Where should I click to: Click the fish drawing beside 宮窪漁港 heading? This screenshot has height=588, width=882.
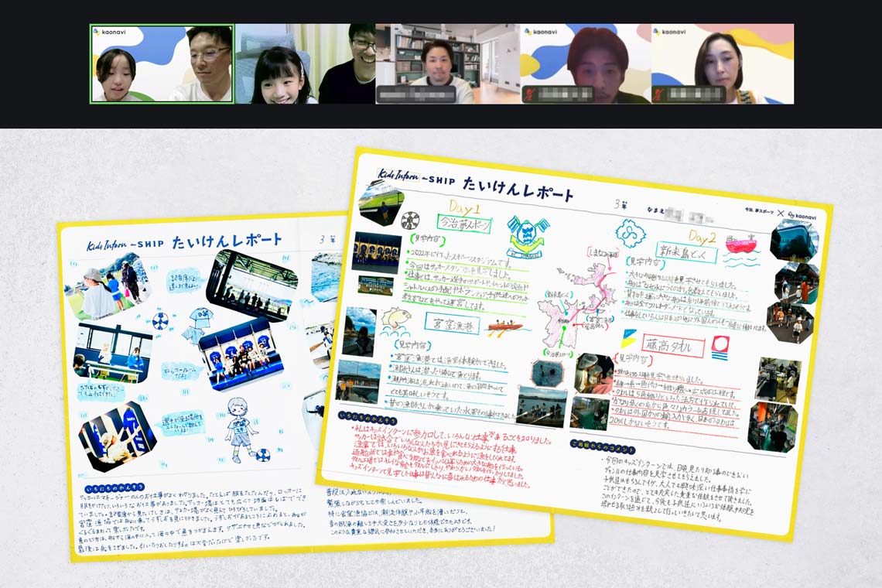pyautogui.click(x=395, y=319)
